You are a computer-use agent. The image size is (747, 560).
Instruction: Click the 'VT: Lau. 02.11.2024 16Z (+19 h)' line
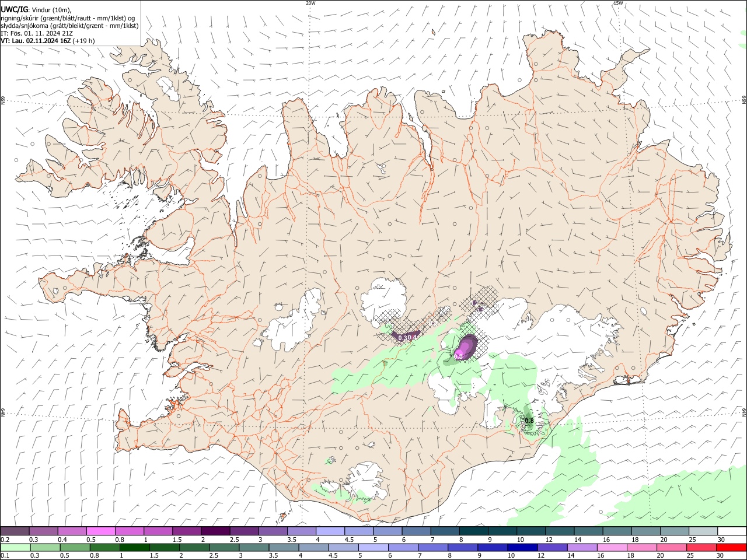[48, 41]
